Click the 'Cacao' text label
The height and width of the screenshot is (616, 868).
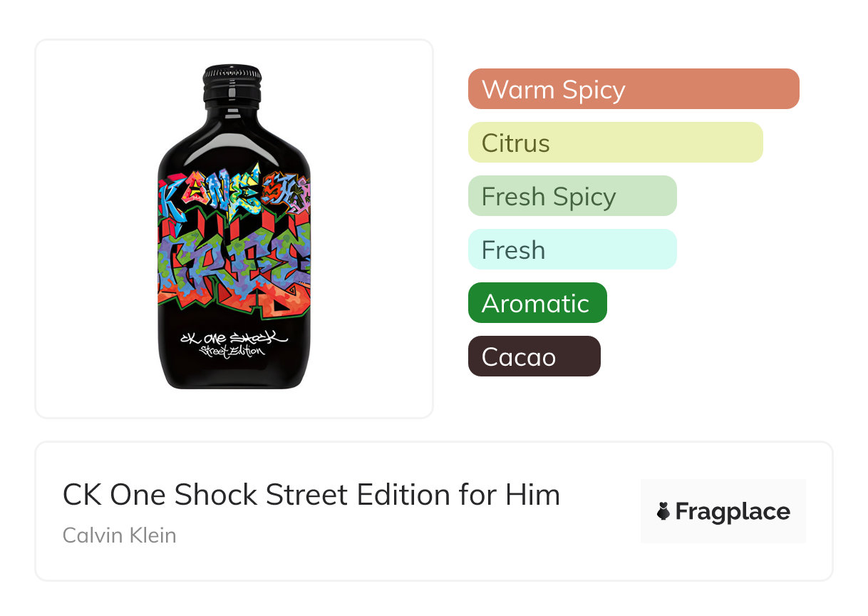[x=518, y=357]
